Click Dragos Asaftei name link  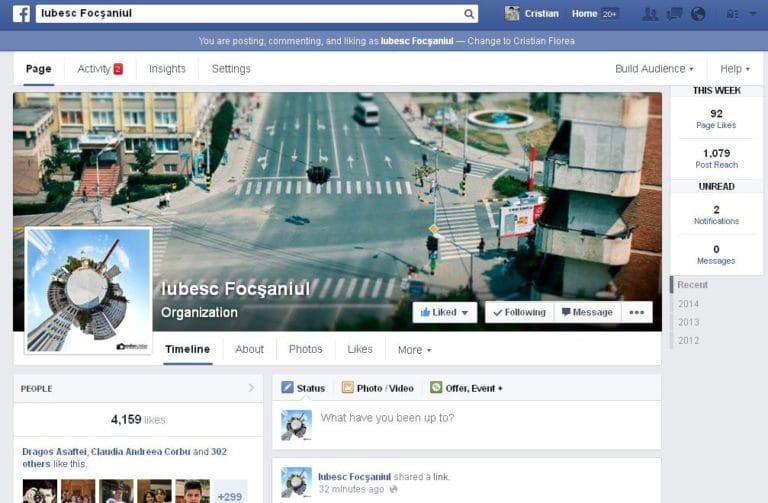(x=54, y=452)
